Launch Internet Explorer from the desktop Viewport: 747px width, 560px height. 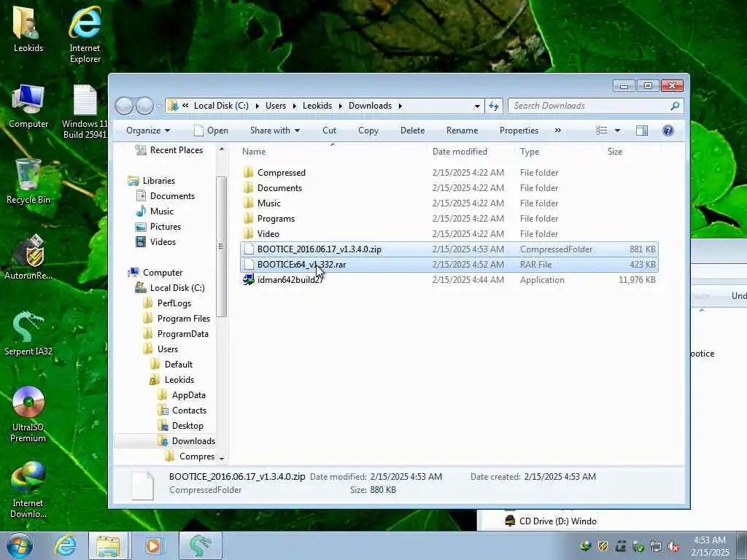[85, 34]
